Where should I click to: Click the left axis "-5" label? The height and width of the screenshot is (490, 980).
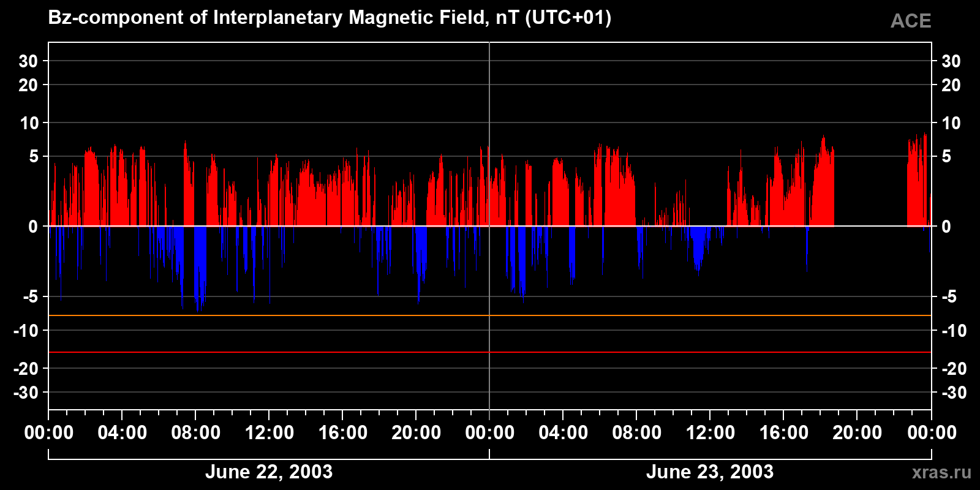pos(31,297)
